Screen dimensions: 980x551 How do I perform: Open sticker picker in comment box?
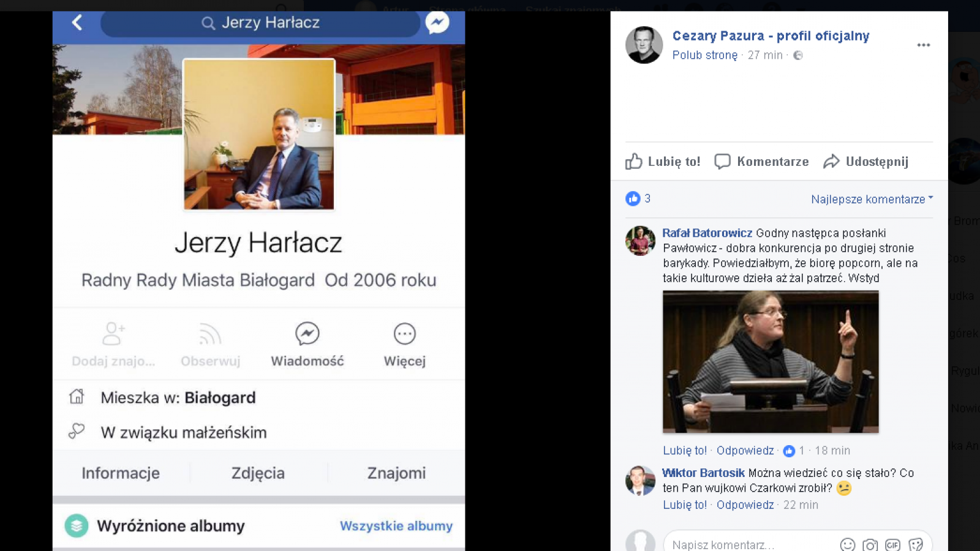pyautogui.click(x=916, y=544)
